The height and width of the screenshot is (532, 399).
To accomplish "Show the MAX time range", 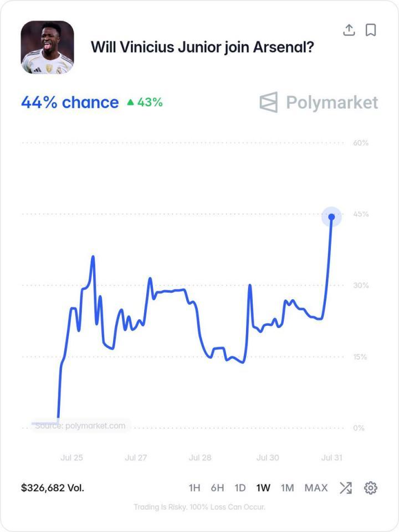I will tap(316, 488).
